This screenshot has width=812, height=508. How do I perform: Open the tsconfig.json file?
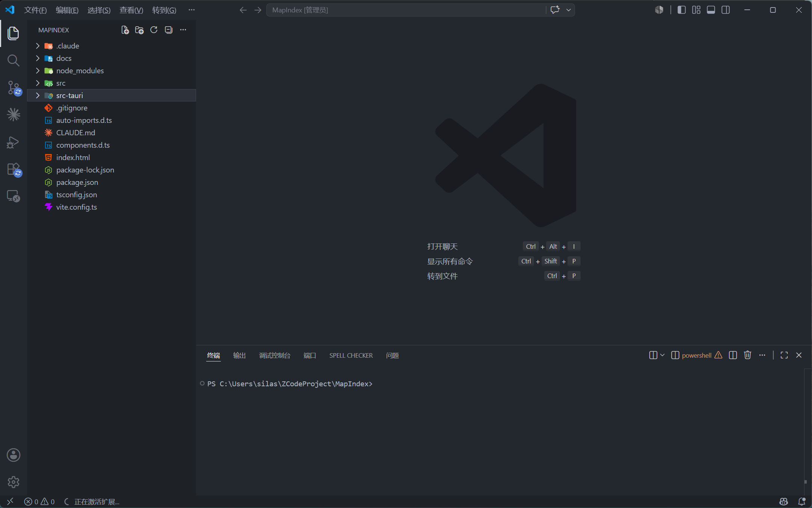(x=112, y=195)
